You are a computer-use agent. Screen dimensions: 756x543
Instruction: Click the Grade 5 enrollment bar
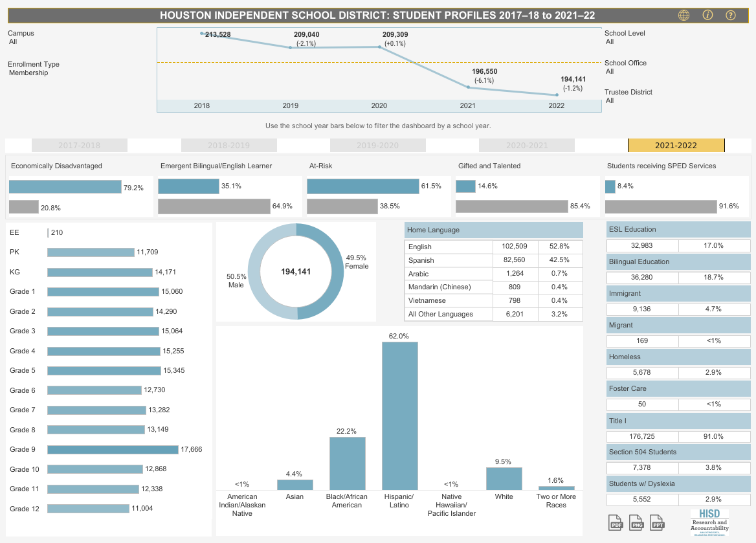pos(104,371)
